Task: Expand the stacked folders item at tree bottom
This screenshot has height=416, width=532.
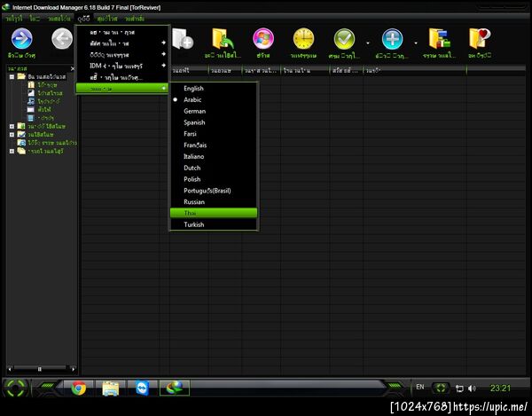Action: coord(12,152)
